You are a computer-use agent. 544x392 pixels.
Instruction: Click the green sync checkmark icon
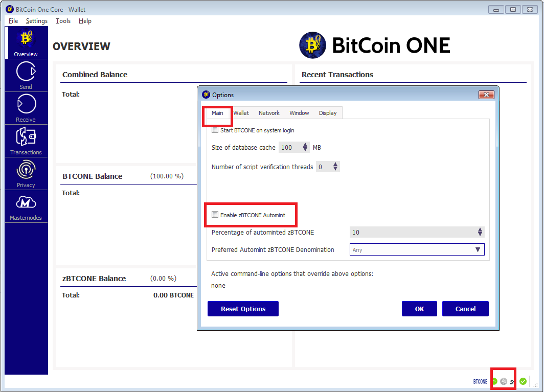(x=523, y=381)
